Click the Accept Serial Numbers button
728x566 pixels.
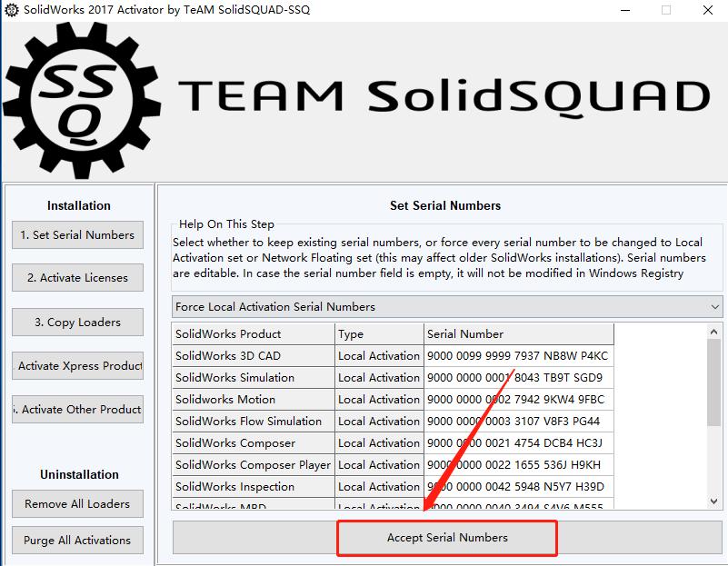pos(446,538)
